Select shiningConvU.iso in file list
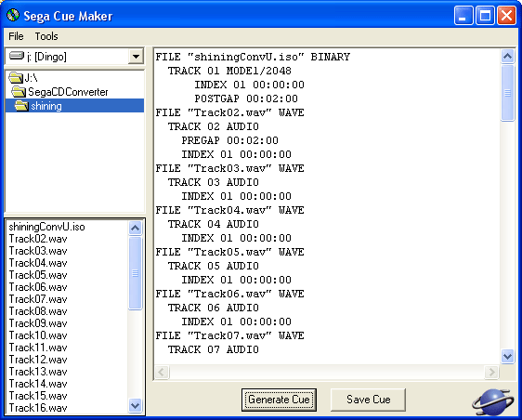Viewport: 522px width, 420px height. click(x=46, y=227)
